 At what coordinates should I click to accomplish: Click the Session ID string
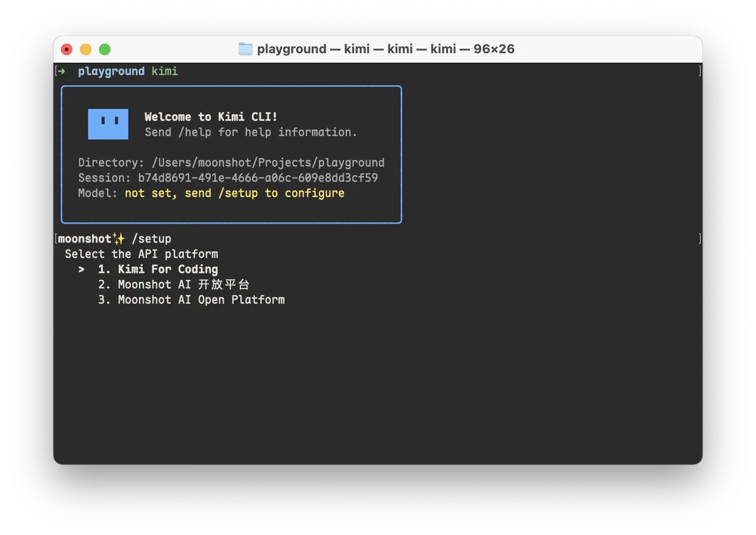(x=258, y=178)
